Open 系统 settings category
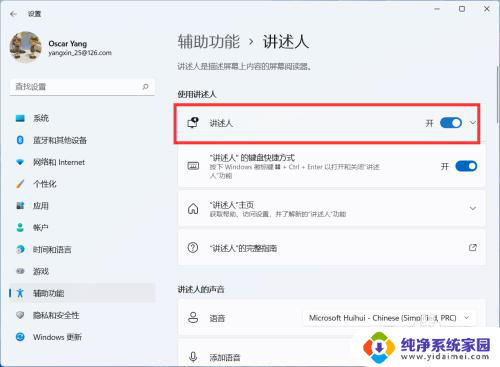Viewport: 500px width, 367px height. (82, 118)
